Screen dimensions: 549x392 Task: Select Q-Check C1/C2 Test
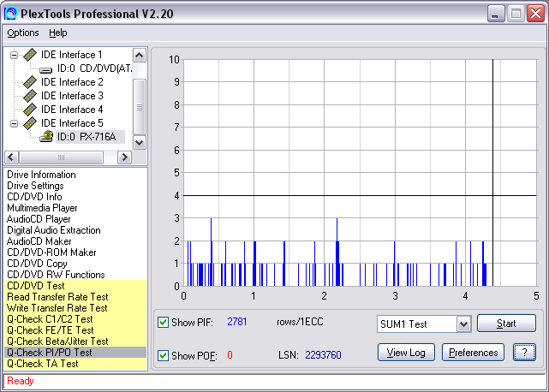[75, 319]
